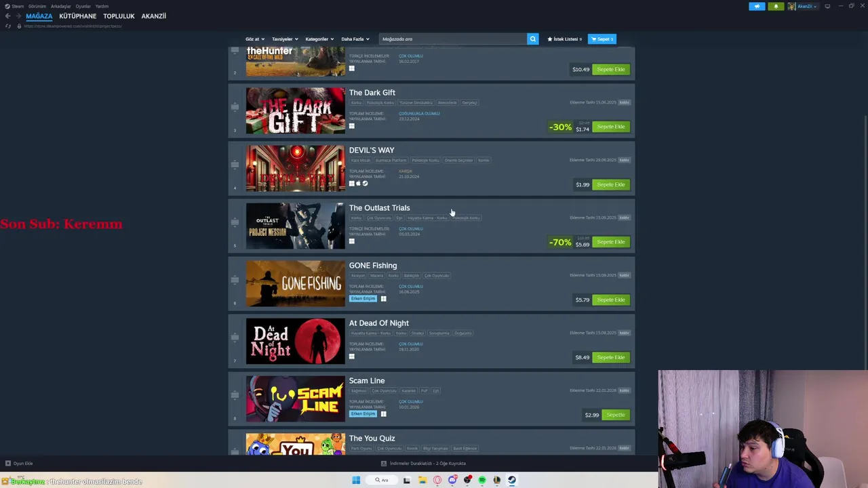Viewport: 868px width, 488px height.
Task: Click the Windows platform icon under At Dead Of Night
Action: tap(352, 357)
